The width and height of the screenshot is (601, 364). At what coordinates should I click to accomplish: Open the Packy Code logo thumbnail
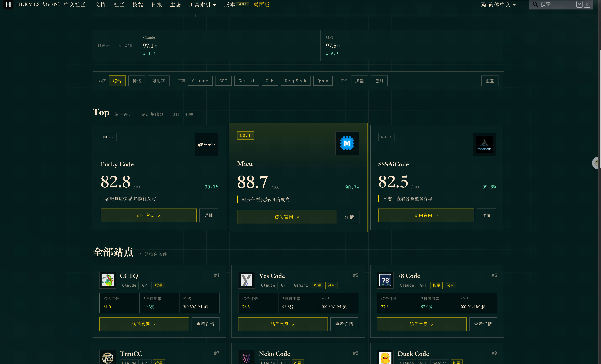click(206, 144)
